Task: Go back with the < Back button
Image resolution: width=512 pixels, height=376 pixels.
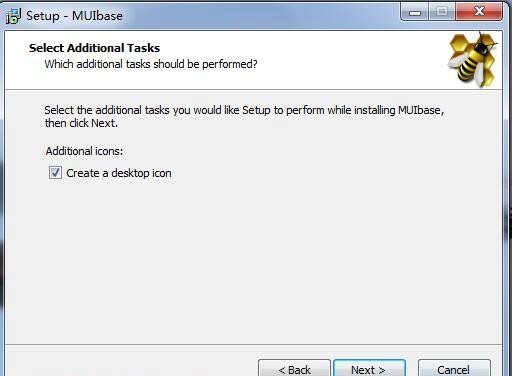Action: point(294,368)
